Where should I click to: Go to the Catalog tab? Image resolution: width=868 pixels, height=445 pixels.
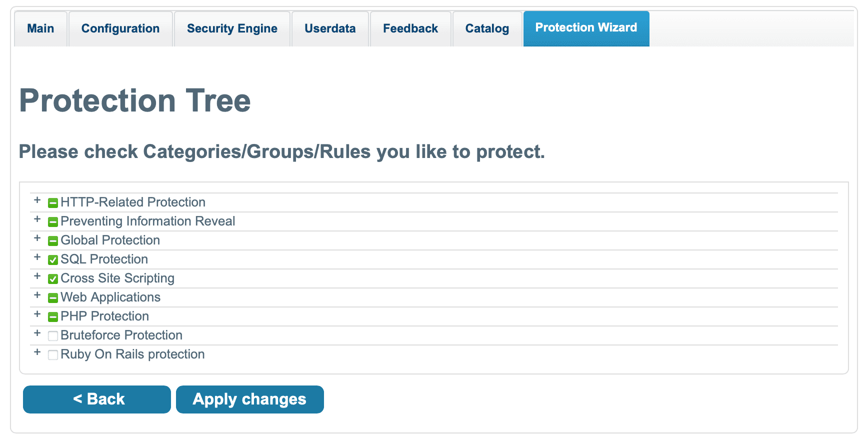(x=487, y=29)
